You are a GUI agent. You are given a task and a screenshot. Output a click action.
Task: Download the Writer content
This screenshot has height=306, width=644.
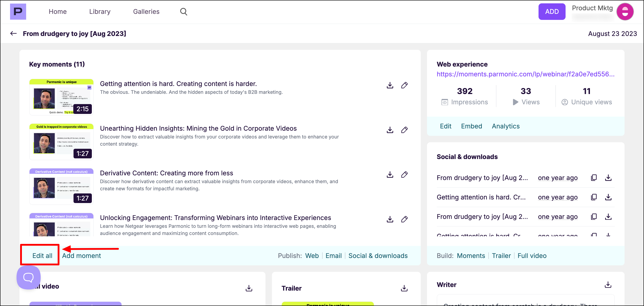(608, 285)
